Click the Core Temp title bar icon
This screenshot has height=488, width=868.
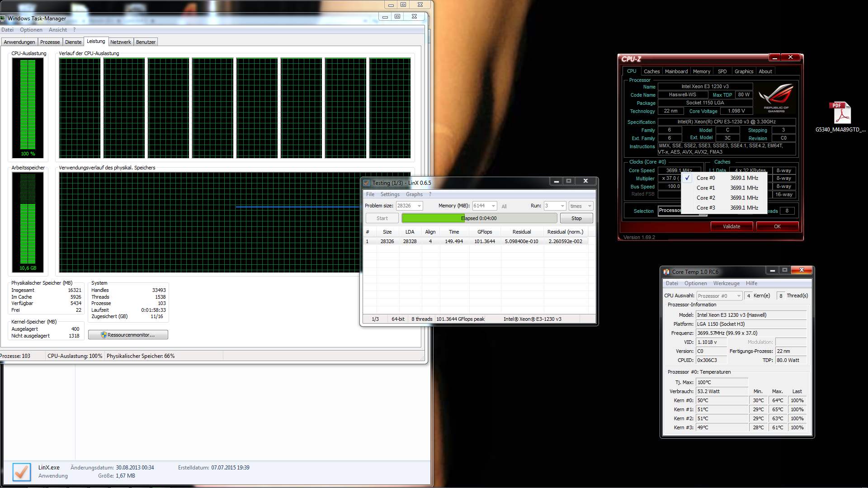[x=666, y=272]
